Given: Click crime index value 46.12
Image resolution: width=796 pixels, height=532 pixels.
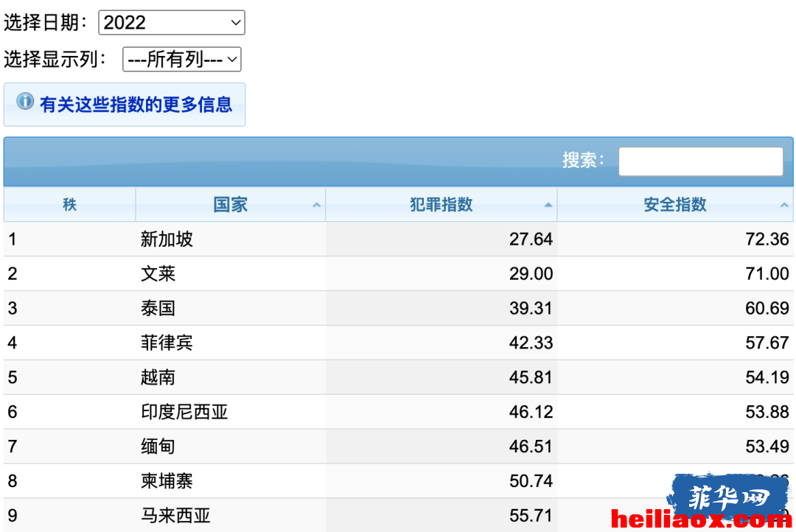Looking at the screenshot, I should click(x=531, y=412).
